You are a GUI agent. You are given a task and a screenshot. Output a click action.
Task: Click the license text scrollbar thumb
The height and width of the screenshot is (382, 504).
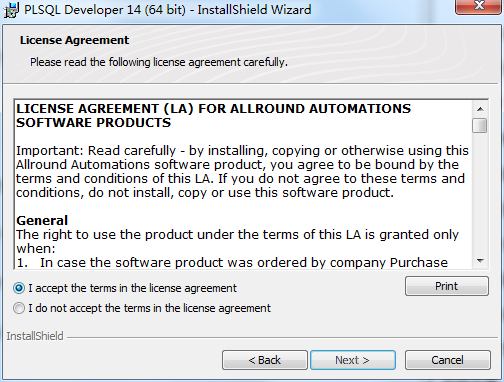pyautogui.click(x=480, y=126)
